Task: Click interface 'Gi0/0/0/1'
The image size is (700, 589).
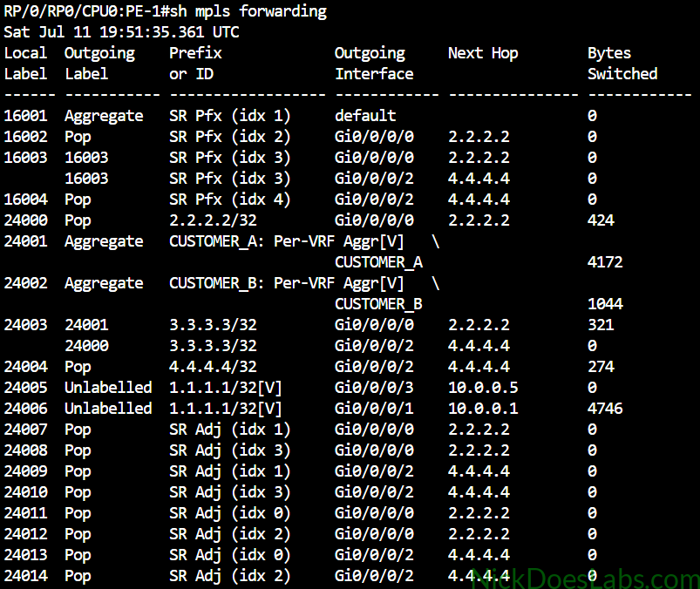Action: [374, 409]
